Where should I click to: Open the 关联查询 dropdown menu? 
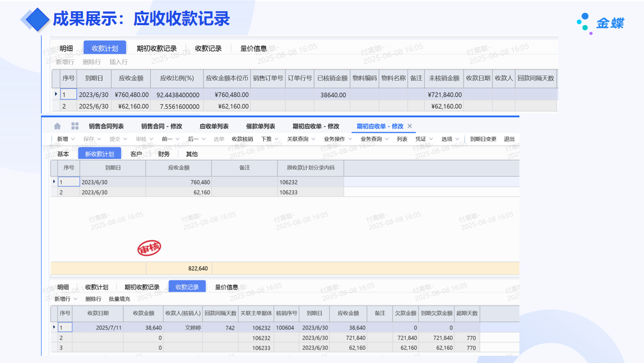[x=300, y=139]
